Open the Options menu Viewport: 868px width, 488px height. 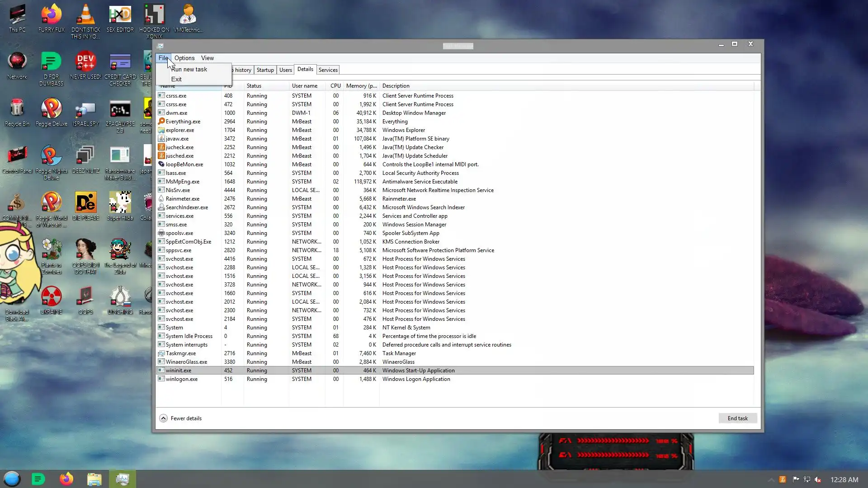coord(184,58)
